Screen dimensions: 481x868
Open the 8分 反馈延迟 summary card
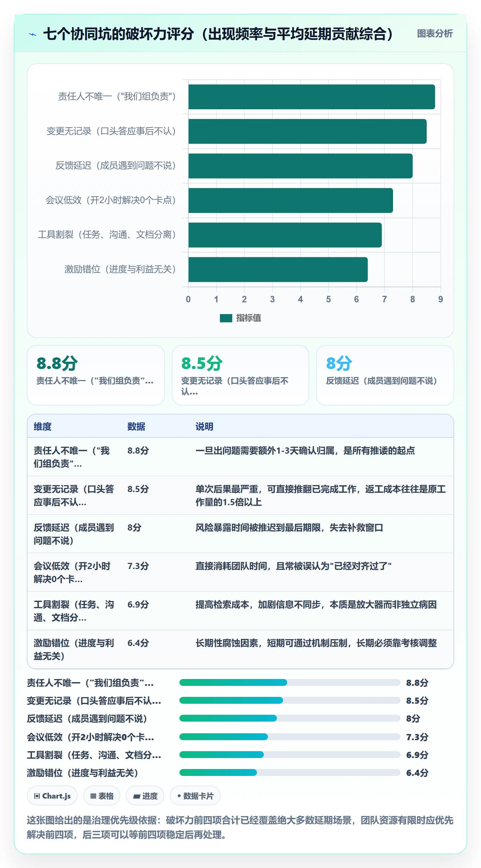tap(385, 375)
